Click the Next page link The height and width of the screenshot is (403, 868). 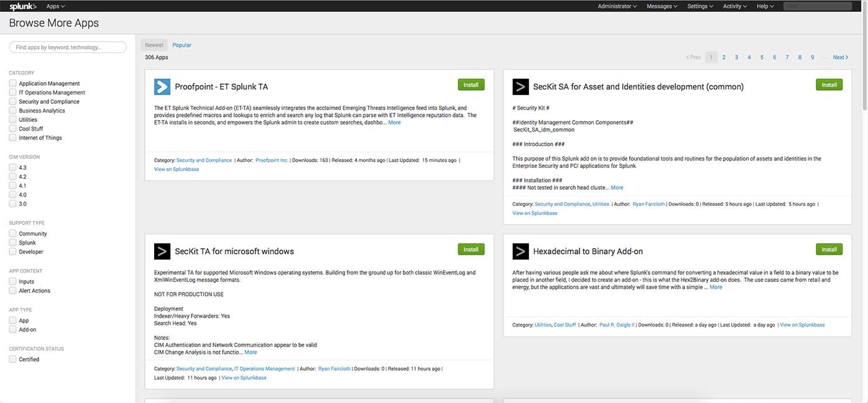841,57
